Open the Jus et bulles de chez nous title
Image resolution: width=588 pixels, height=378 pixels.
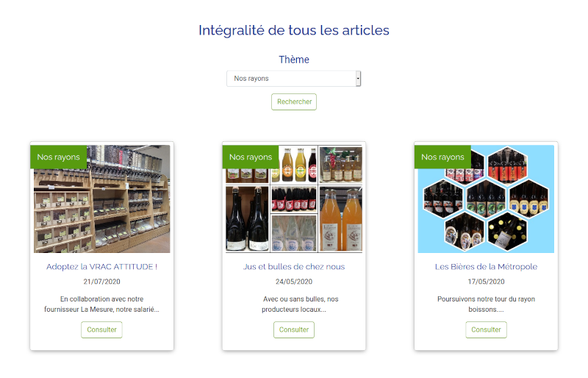(x=294, y=266)
